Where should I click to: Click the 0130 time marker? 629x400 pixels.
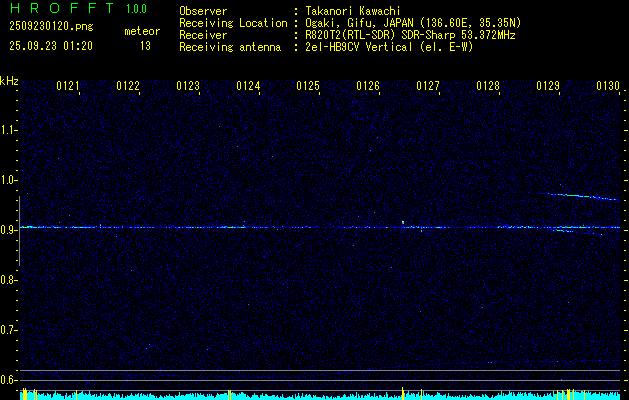pyautogui.click(x=608, y=85)
